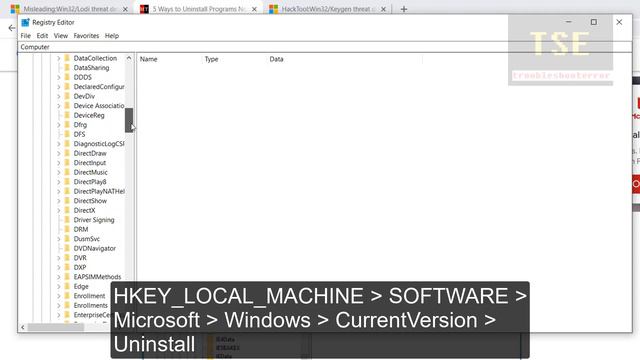
Task: Maximize the Registry Editor window
Action: (594, 22)
